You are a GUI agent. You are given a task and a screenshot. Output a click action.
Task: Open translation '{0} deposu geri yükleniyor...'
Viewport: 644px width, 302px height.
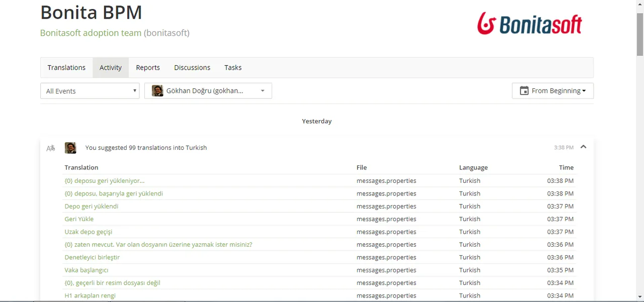tap(105, 180)
